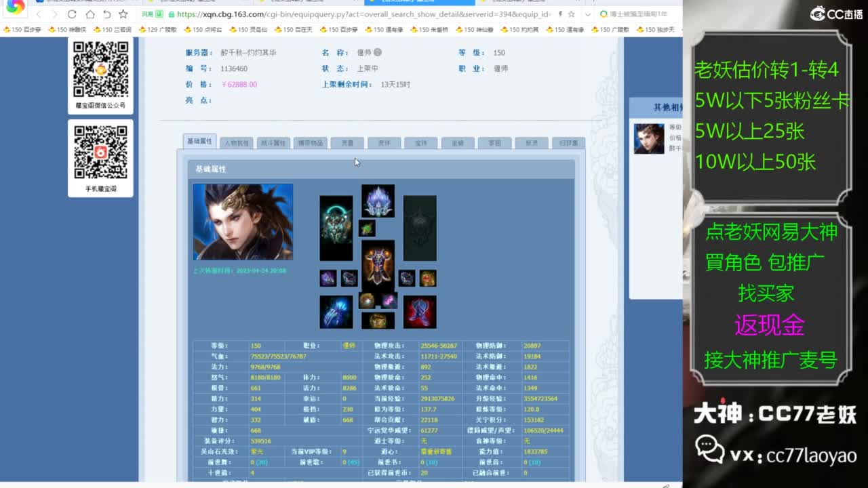Click the upgrade experience value 3554723564
The width and height of the screenshot is (868, 488).
pos(540,399)
